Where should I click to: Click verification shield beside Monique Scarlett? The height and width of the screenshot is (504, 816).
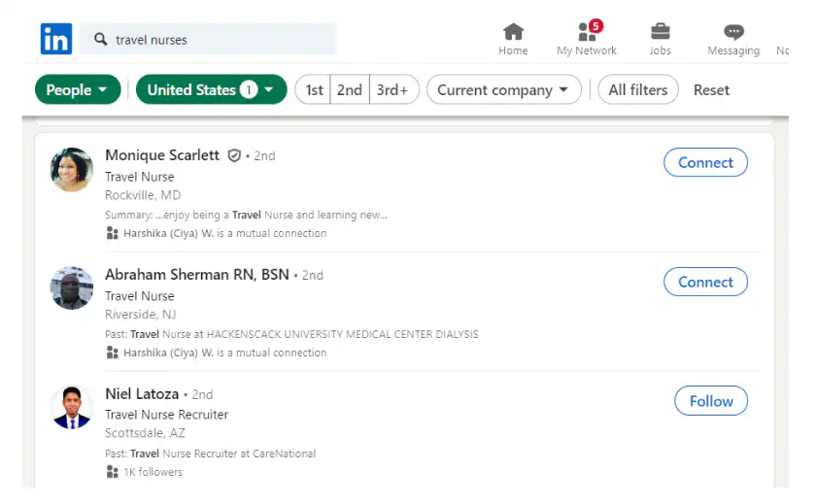(234, 155)
